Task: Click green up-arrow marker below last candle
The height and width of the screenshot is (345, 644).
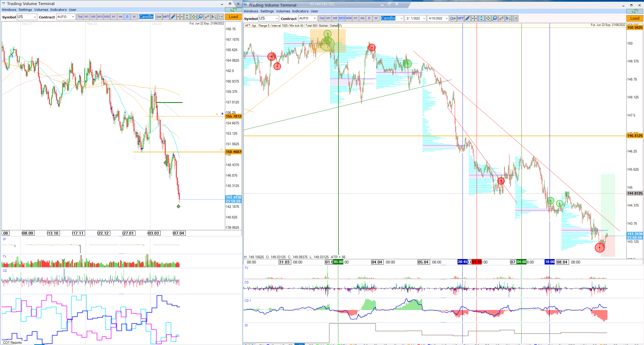Action: 178,206
